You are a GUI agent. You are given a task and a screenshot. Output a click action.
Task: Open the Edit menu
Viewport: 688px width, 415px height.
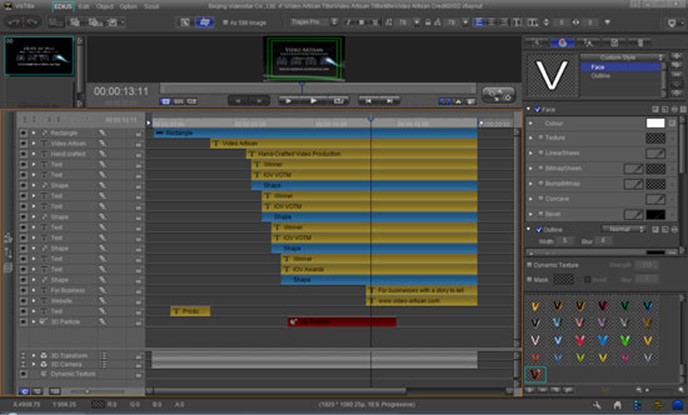coord(84,7)
